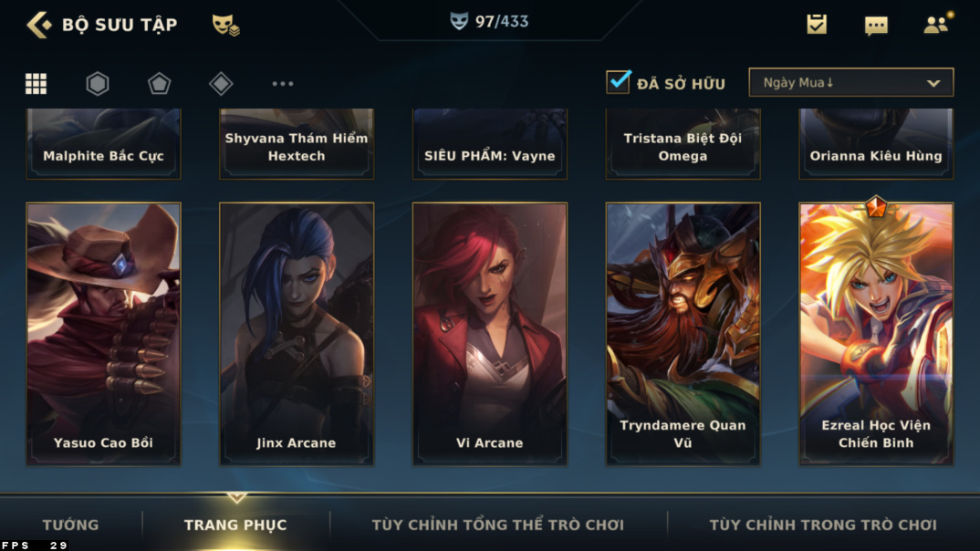Open the friends list icon

tap(937, 24)
